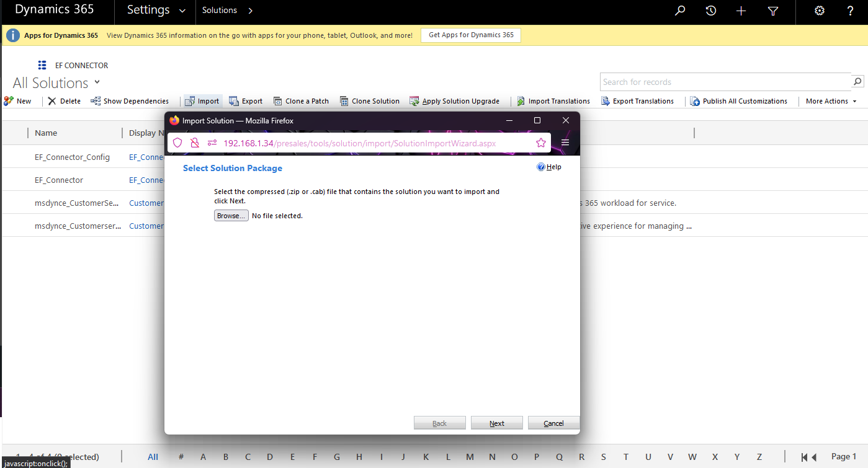
Task: Click Get Apps for Dynamics 365 button
Action: pyautogui.click(x=471, y=35)
